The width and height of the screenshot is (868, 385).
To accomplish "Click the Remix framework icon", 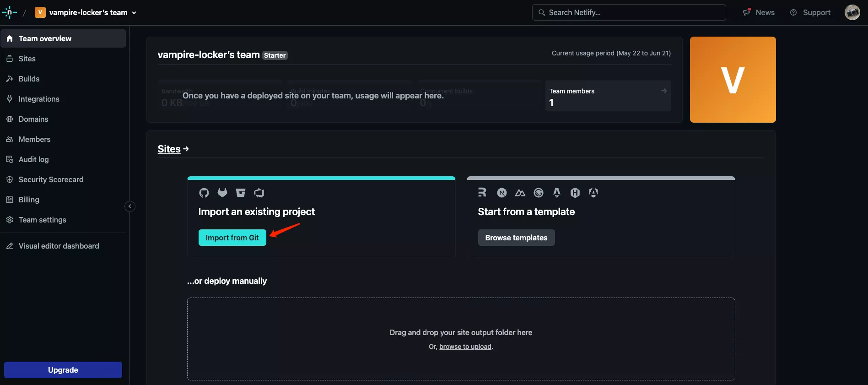I will [x=482, y=193].
